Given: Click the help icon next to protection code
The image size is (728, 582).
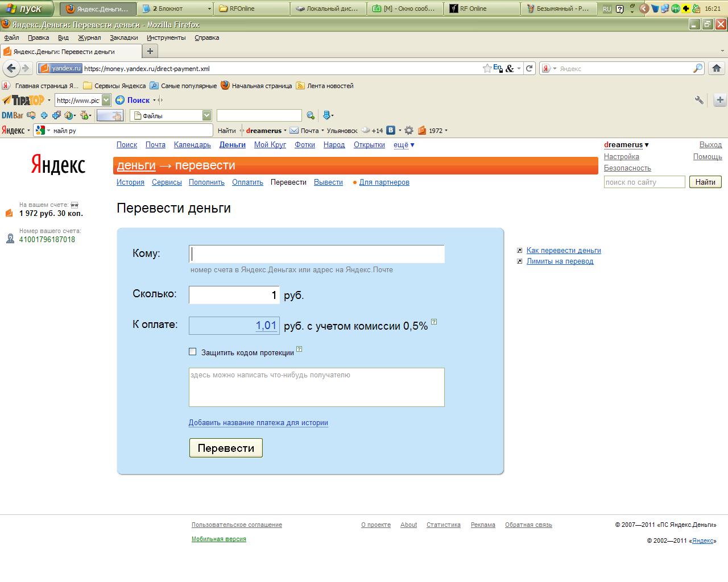Looking at the screenshot, I should pos(299,349).
